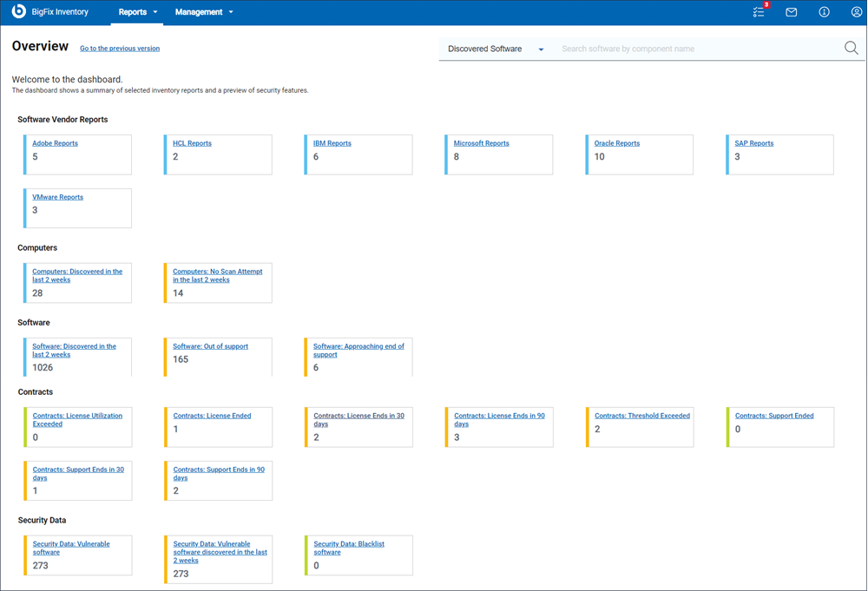Open the Management menu

(x=204, y=12)
